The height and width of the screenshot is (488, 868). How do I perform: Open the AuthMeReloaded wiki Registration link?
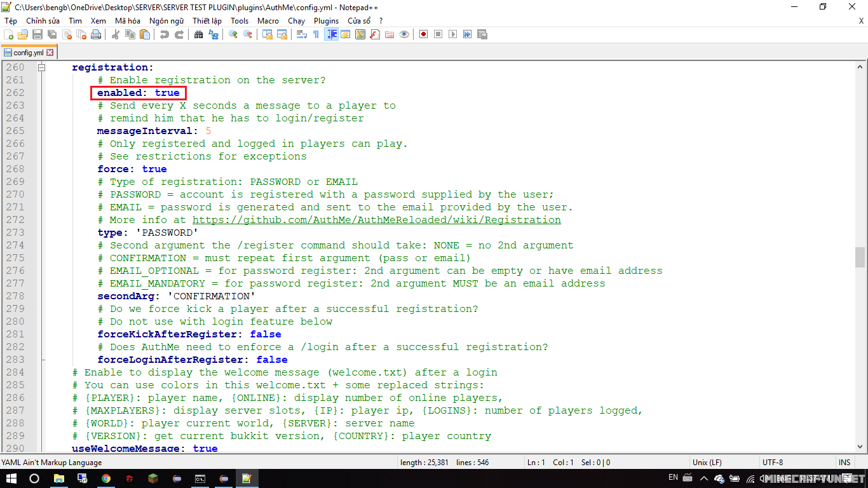pos(376,220)
